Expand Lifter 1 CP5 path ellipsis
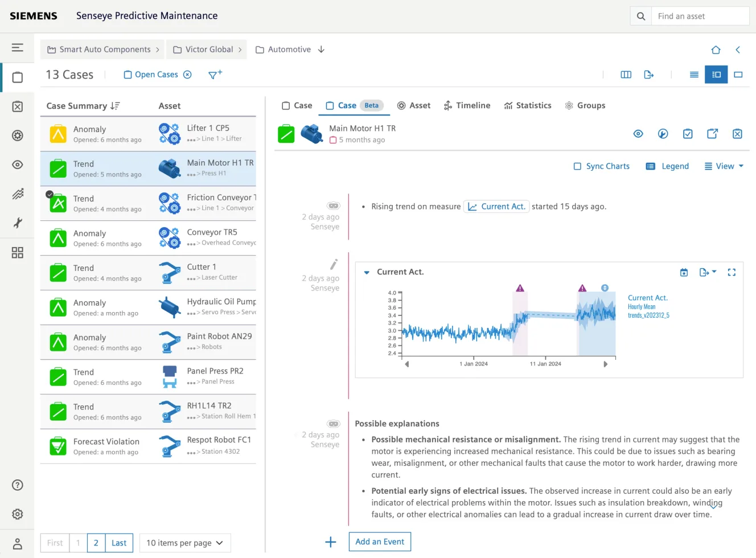The height and width of the screenshot is (558, 756). coord(191,139)
